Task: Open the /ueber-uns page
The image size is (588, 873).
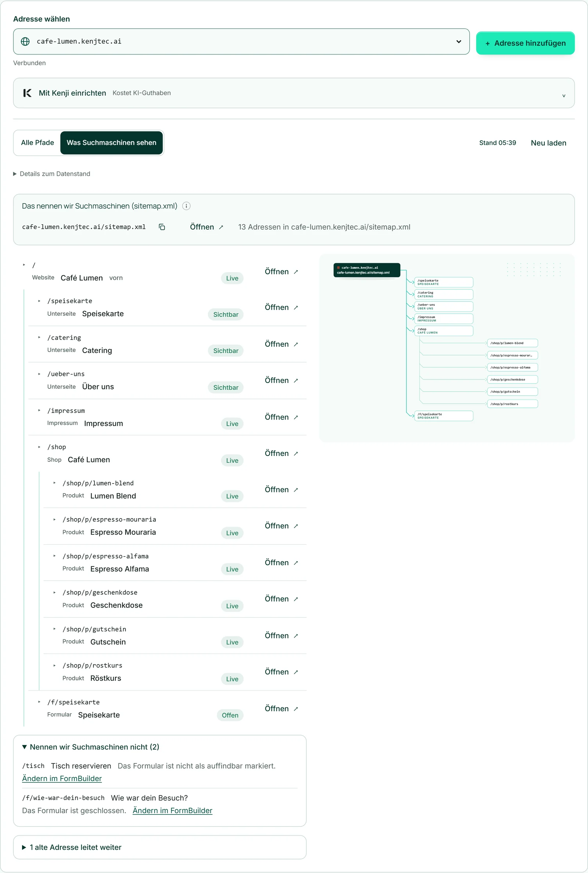Action: click(281, 380)
